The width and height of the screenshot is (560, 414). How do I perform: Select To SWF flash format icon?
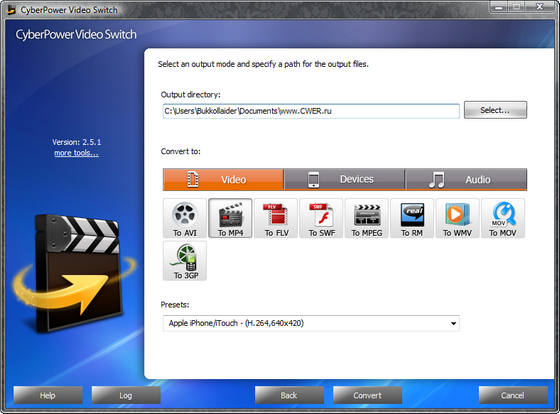pos(321,218)
